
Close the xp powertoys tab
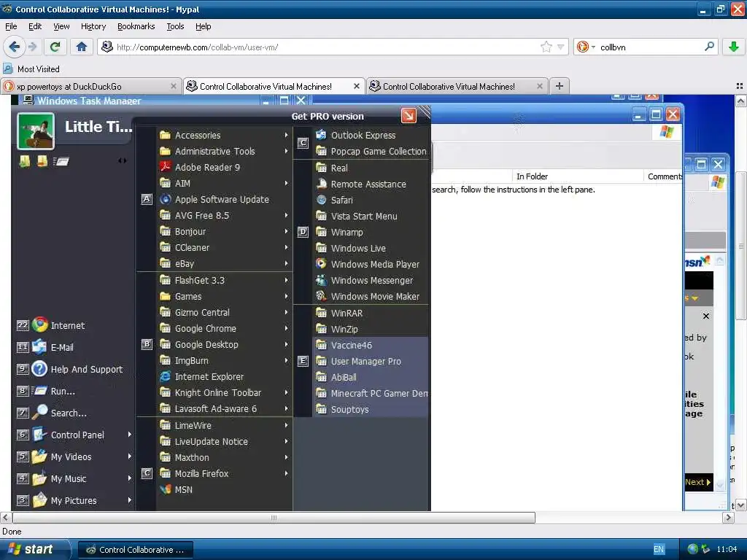click(x=174, y=86)
